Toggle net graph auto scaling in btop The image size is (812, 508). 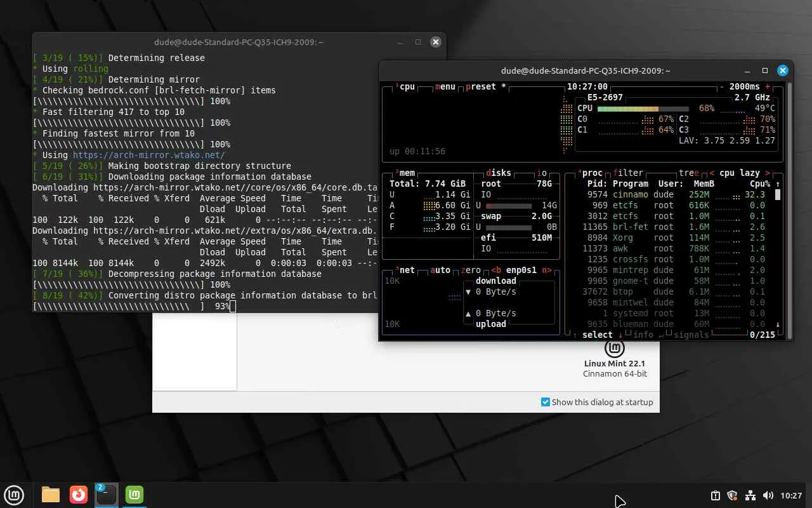tap(440, 270)
